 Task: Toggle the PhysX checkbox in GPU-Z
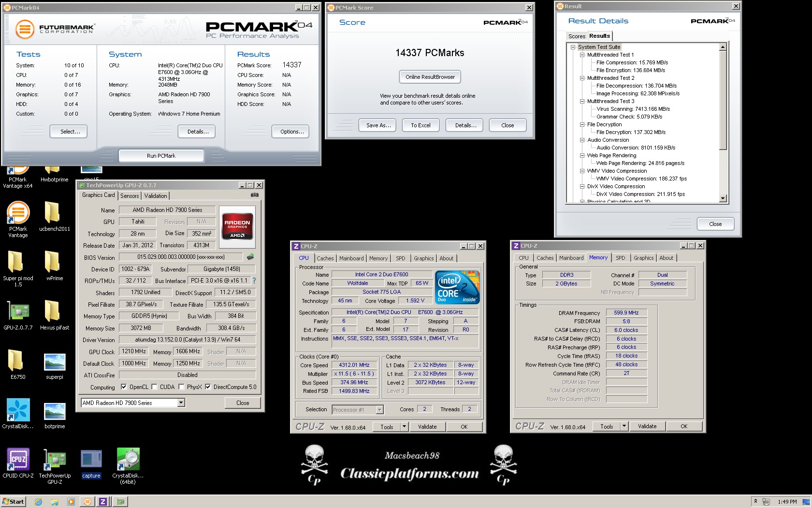pos(181,387)
